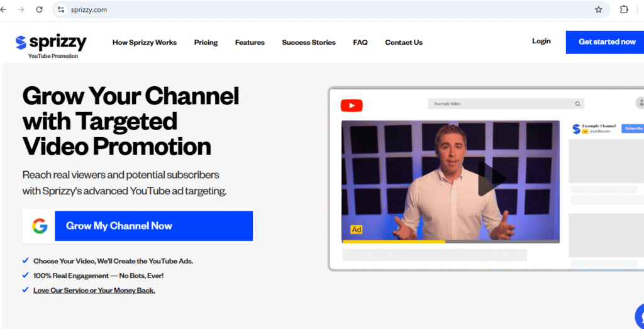Click the video progress bar
The width and height of the screenshot is (644, 329).
(x=450, y=242)
